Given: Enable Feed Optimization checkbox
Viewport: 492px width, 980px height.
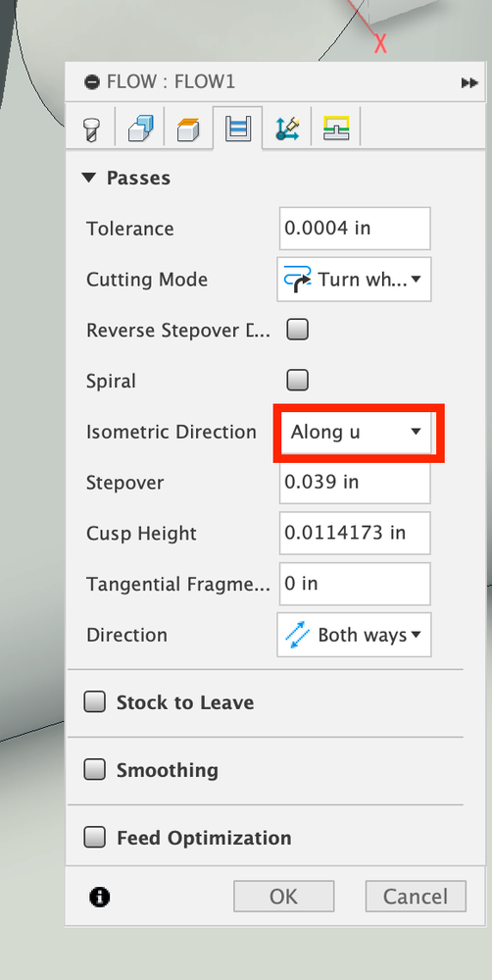Looking at the screenshot, I should [x=95, y=837].
